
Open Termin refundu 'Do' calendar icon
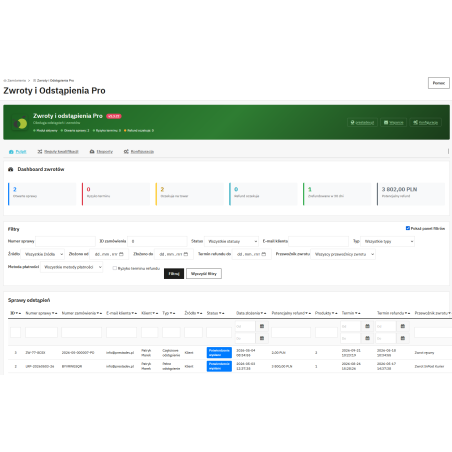pos(403,338)
